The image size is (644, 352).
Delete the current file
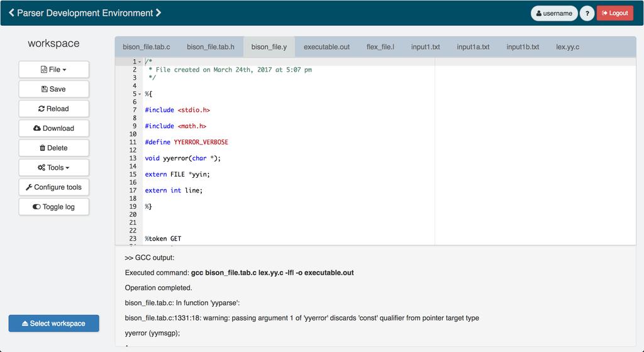[54, 148]
